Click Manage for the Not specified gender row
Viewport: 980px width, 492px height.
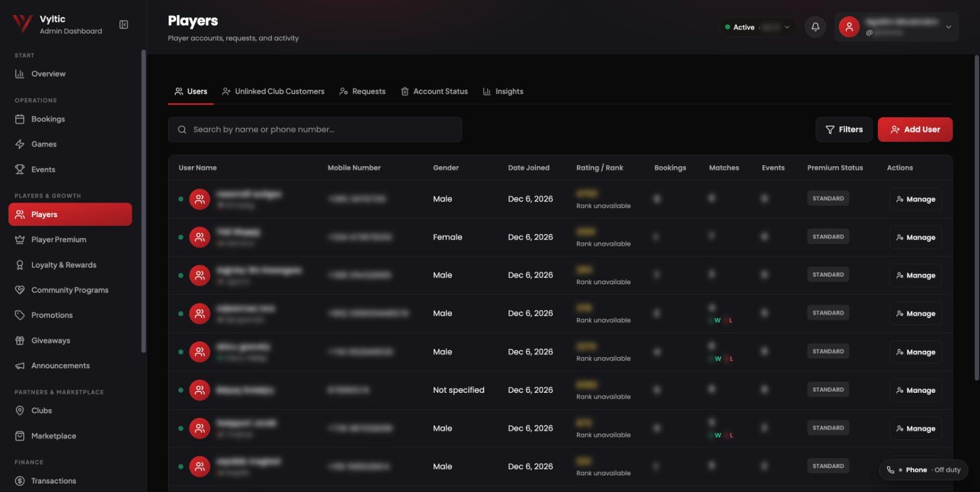915,390
